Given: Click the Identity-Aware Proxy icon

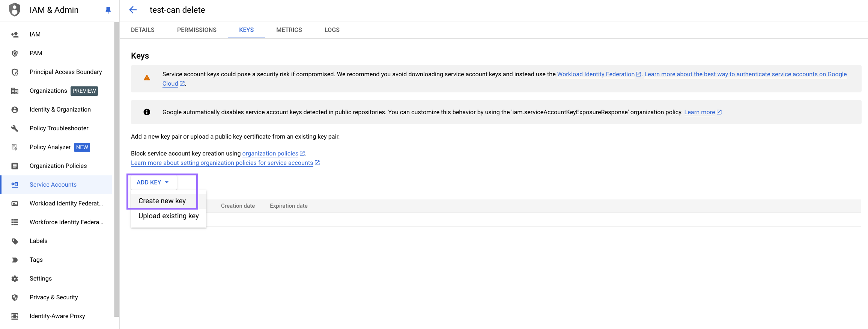Looking at the screenshot, I should [15, 316].
